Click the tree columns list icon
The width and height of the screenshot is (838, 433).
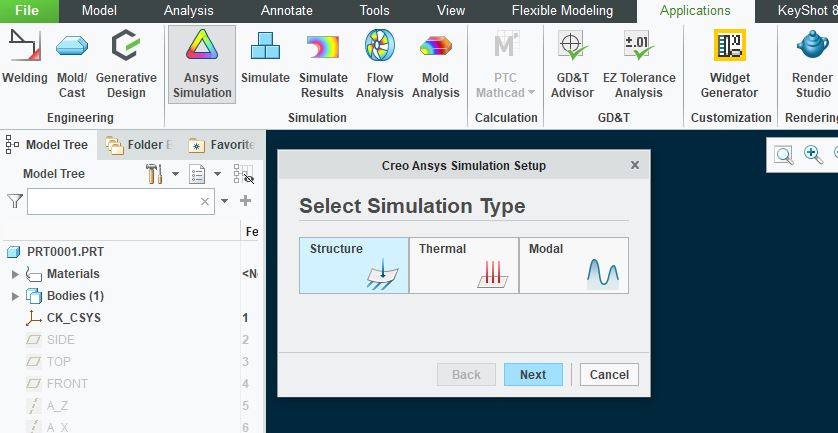tap(197, 174)
